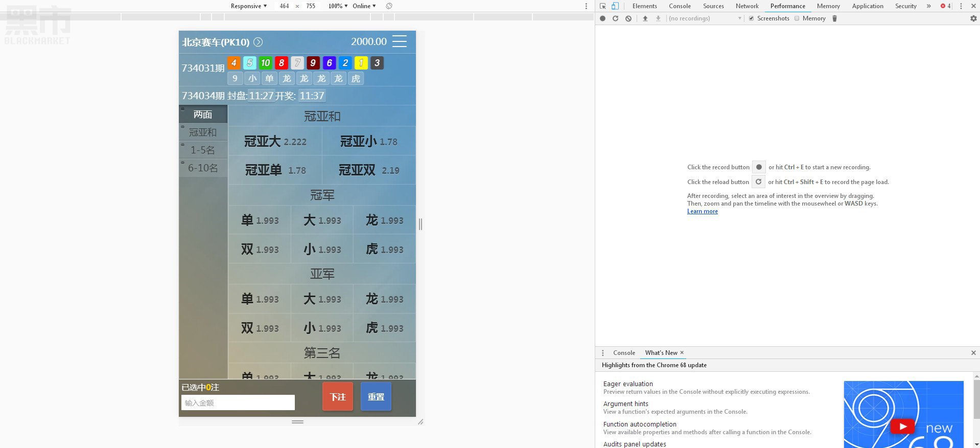Click the reload and record page load icon
The image size is (980, 448).
tap(615, 18)
